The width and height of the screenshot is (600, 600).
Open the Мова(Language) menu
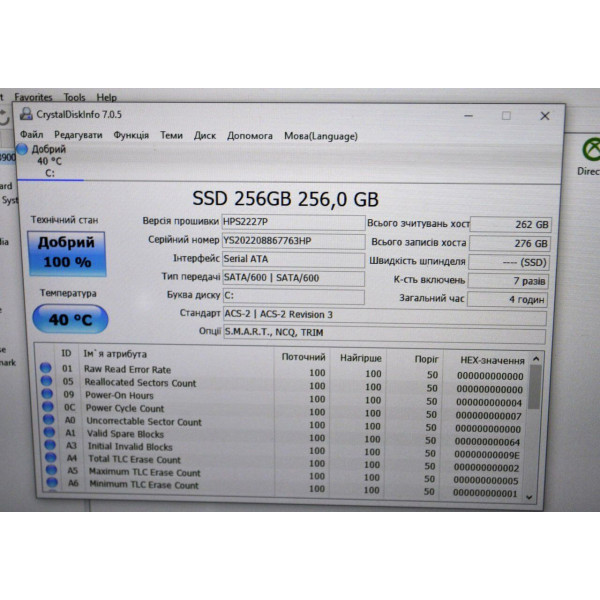coord(321,136)
